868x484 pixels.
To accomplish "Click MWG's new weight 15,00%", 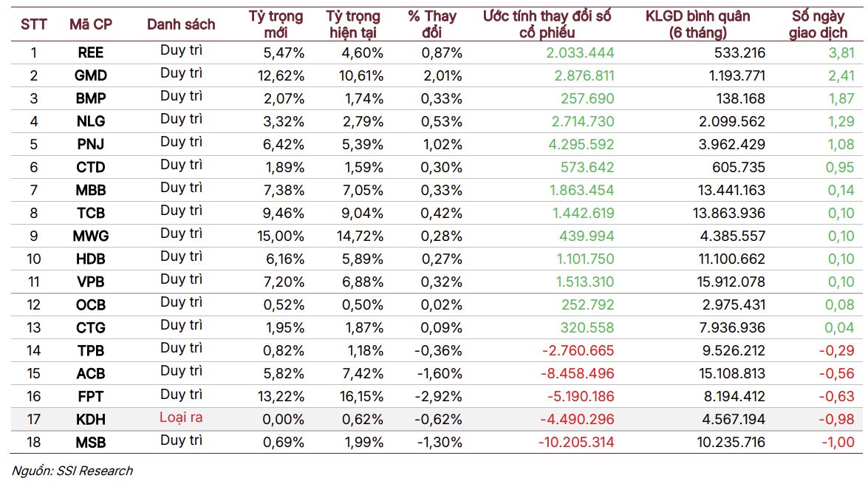I will pos(281,236).
